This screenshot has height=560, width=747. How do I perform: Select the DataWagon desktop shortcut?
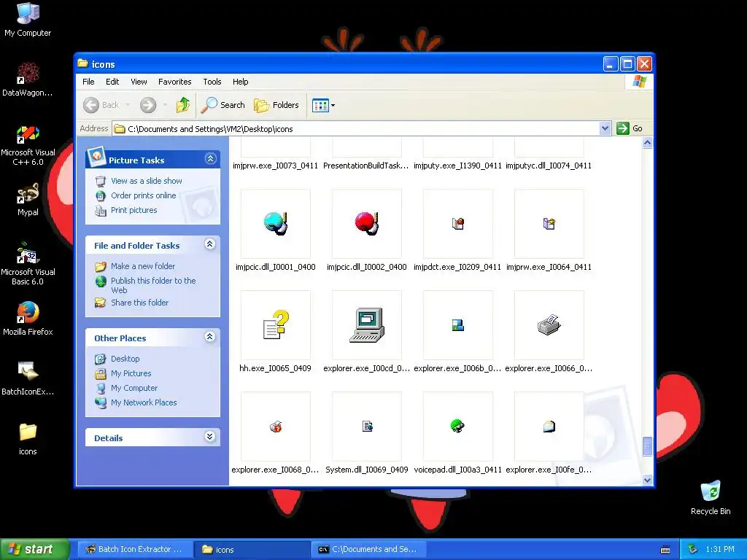[x=28, y=79]
